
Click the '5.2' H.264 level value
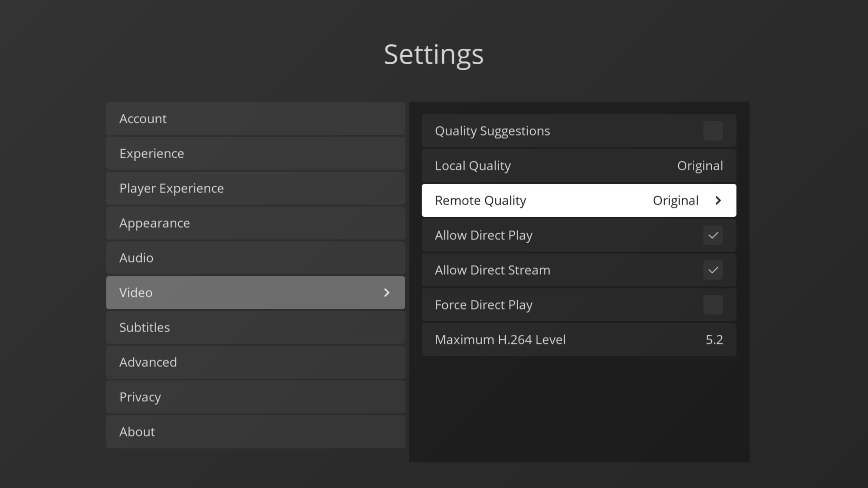coord(714,340)
